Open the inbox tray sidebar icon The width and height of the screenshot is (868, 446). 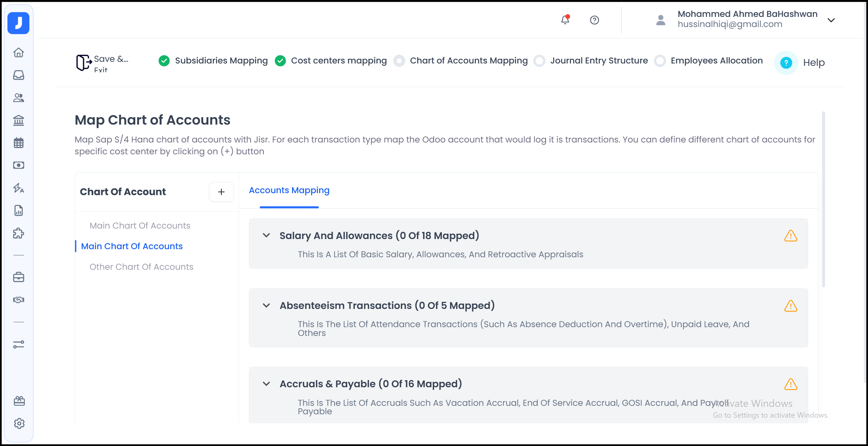pyautogui.click(x=19, y=75)
